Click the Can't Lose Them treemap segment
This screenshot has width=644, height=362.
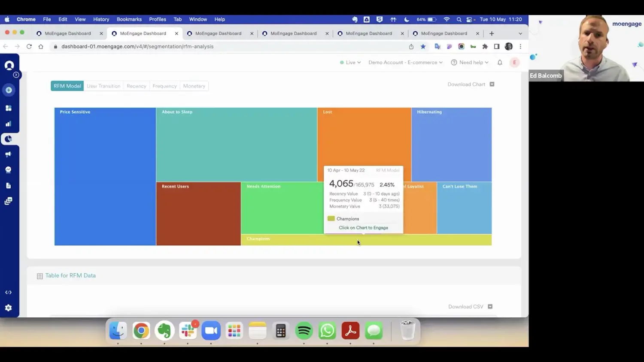465,208
